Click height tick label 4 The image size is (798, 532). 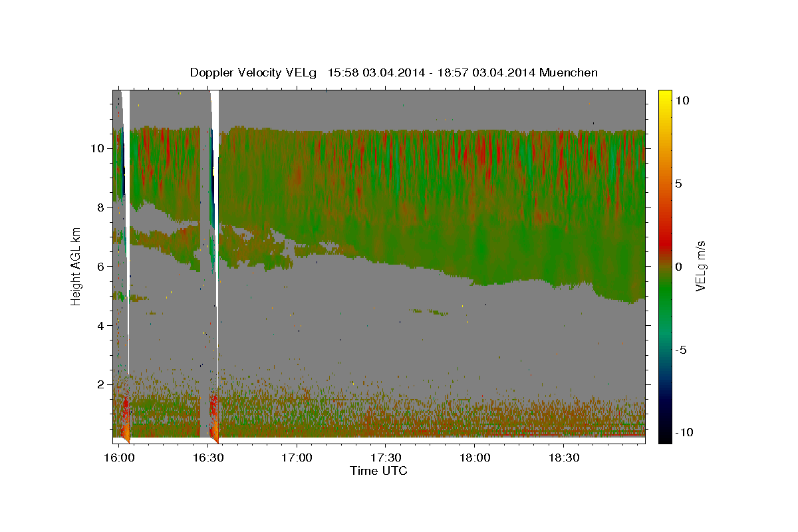click(x=100, y=325)
